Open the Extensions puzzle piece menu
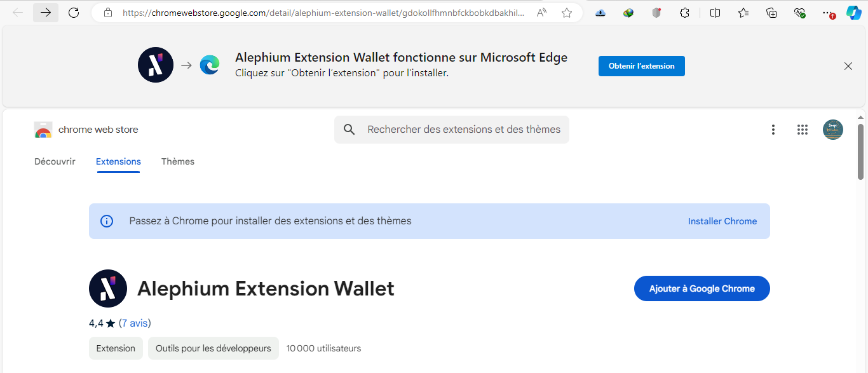868x373 pixels. [684, 13]
